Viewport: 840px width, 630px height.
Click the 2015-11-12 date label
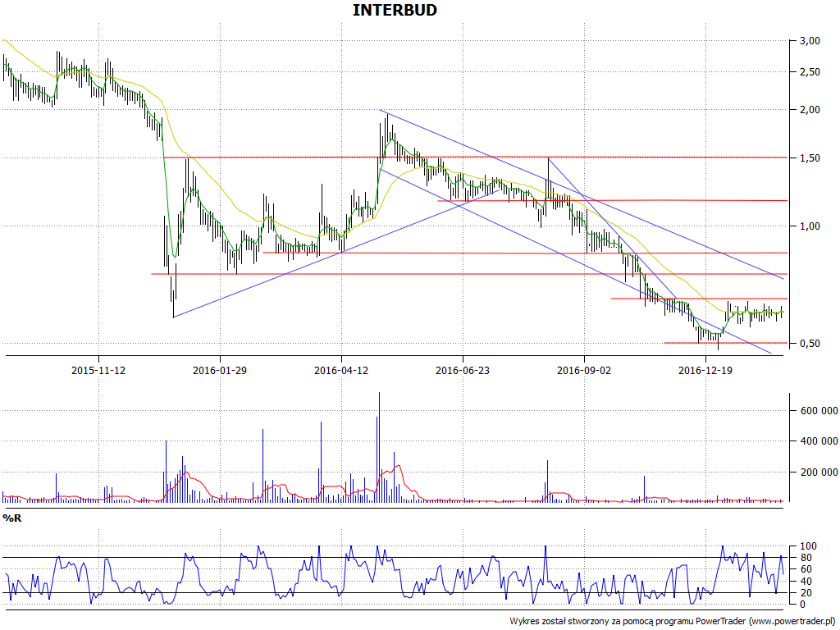(98, 370)
